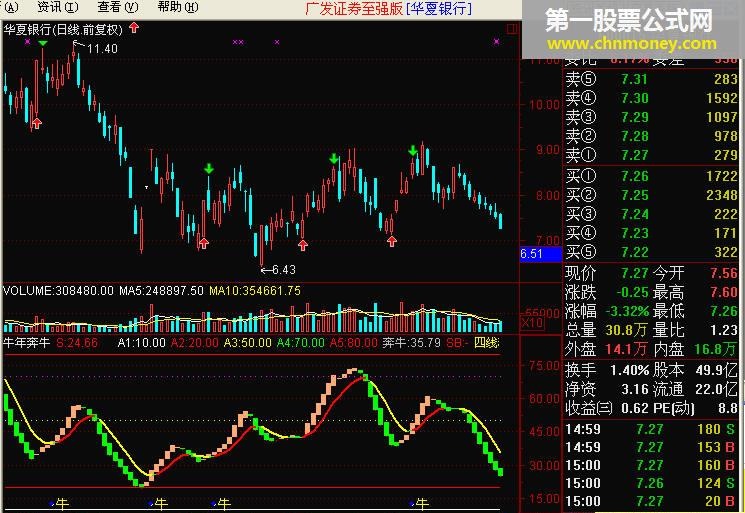Click the A4:70.00 indicator value
This screenshot has width=745, height=513.
click(301, 343)
